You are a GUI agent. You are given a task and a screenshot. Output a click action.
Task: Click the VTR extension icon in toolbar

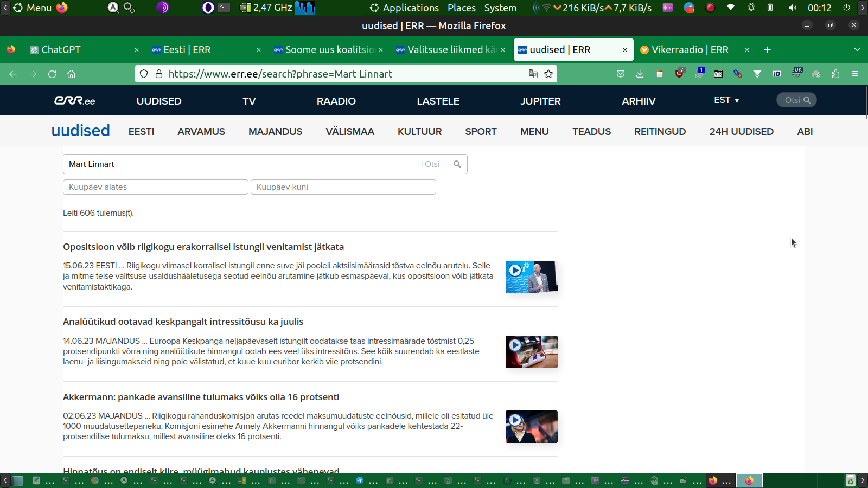click(718, 74)
